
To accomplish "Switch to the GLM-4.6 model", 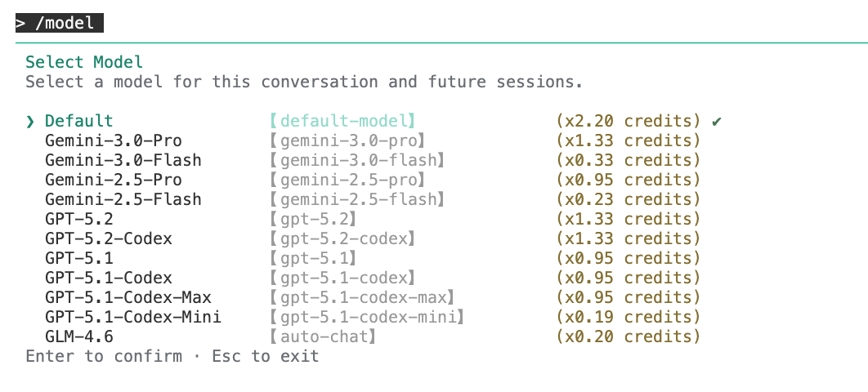I will point(79,336).
